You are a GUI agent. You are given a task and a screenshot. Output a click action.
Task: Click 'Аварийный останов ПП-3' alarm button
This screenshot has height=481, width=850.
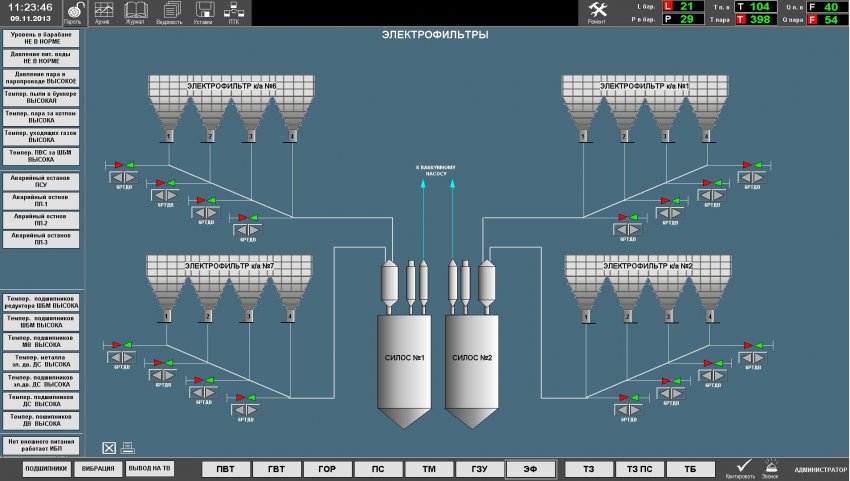(x=41, y=239)
